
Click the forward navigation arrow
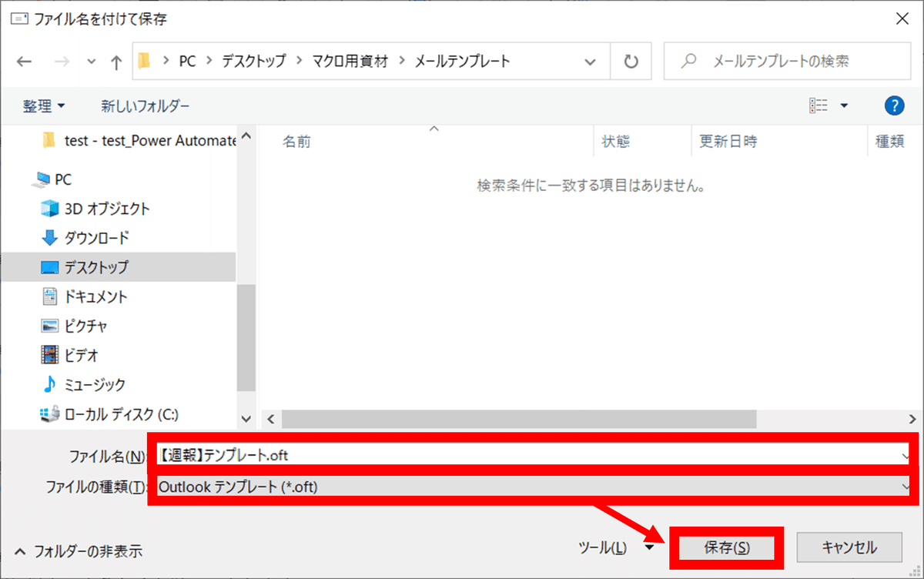62,62
